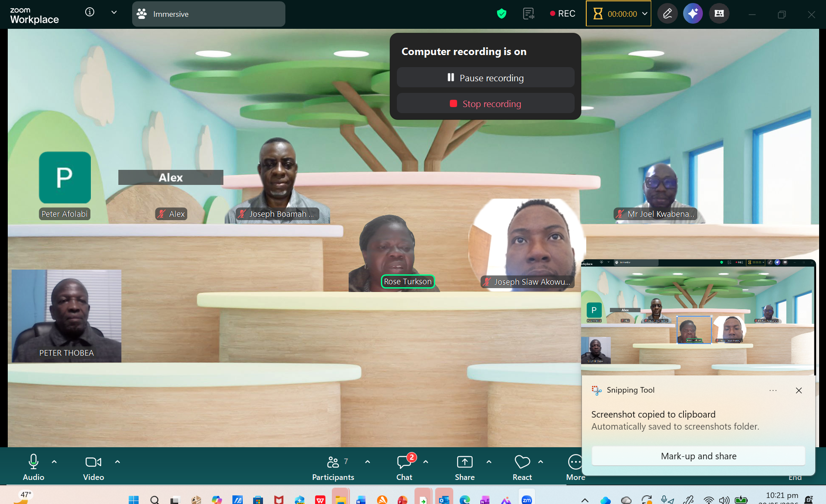Open McAfee from the taskbar

(279, 499)
